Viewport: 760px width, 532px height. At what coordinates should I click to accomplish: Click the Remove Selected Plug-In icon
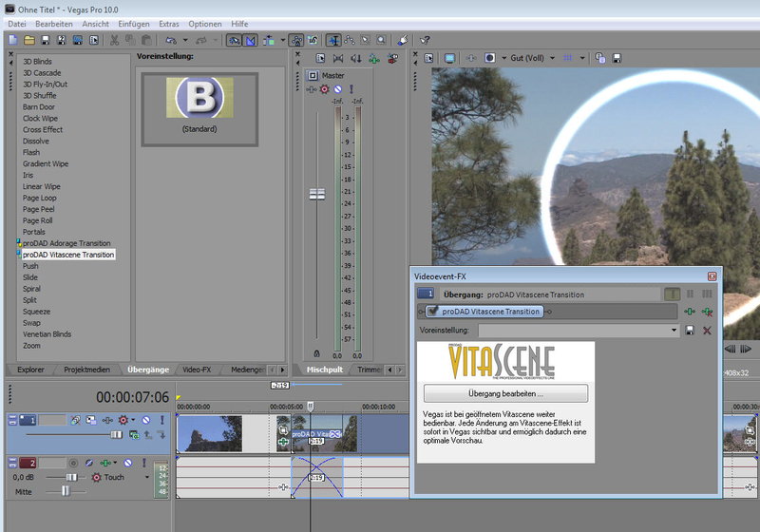tap(707, 312)
